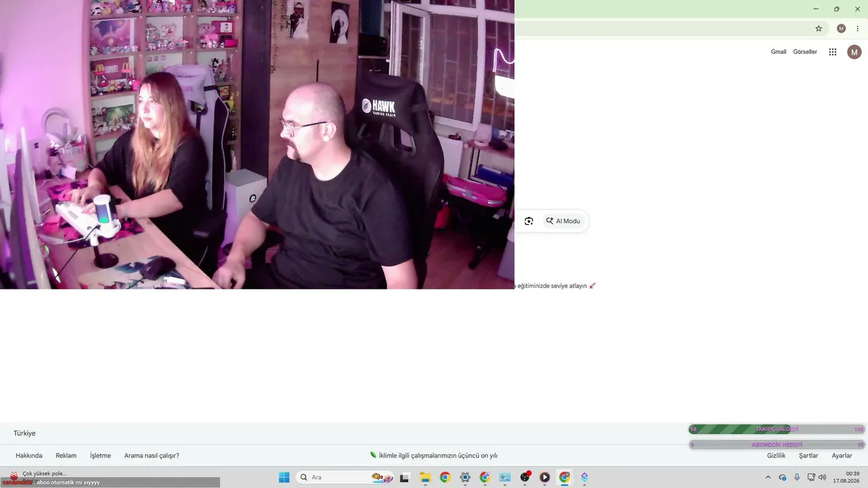This screenshot has width=868, height=488.
Task: Open the network tray icon
Action: coord(811,477)
